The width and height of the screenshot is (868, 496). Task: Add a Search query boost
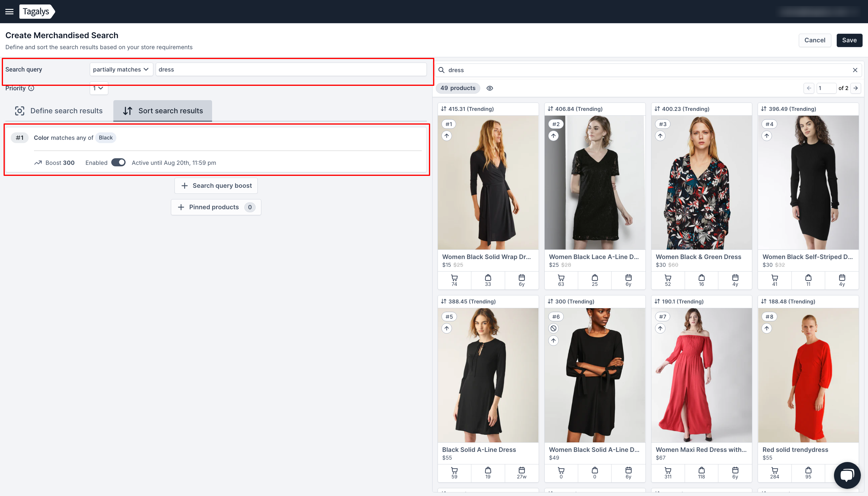[216, 186]
